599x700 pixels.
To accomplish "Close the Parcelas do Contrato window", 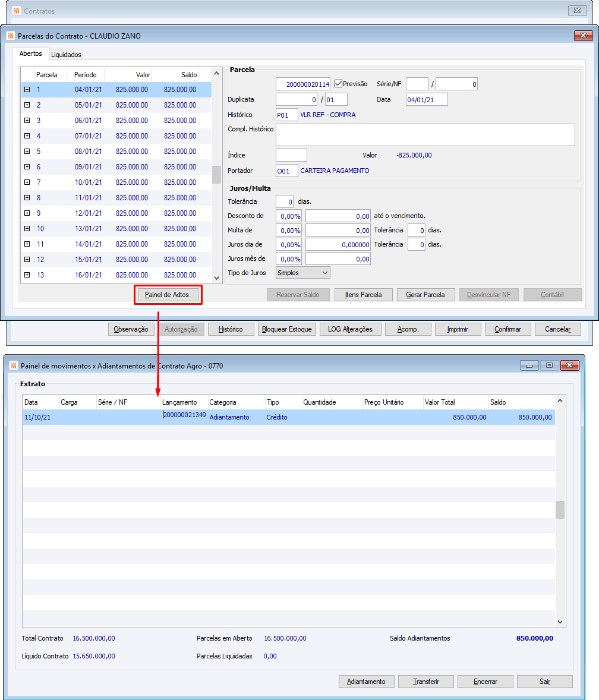I will (583, 35).
